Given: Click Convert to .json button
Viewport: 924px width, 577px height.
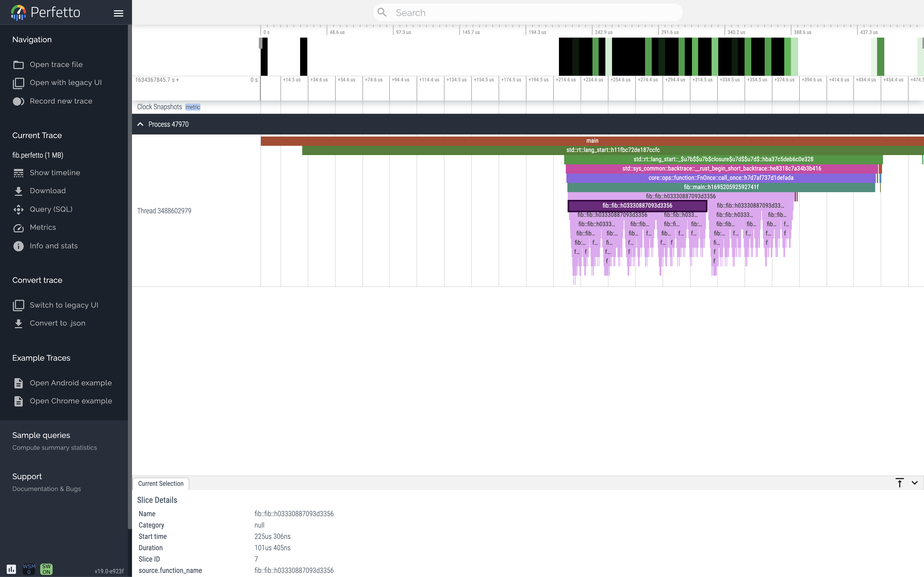Looking at the screenshot, I should coord(58,323).
